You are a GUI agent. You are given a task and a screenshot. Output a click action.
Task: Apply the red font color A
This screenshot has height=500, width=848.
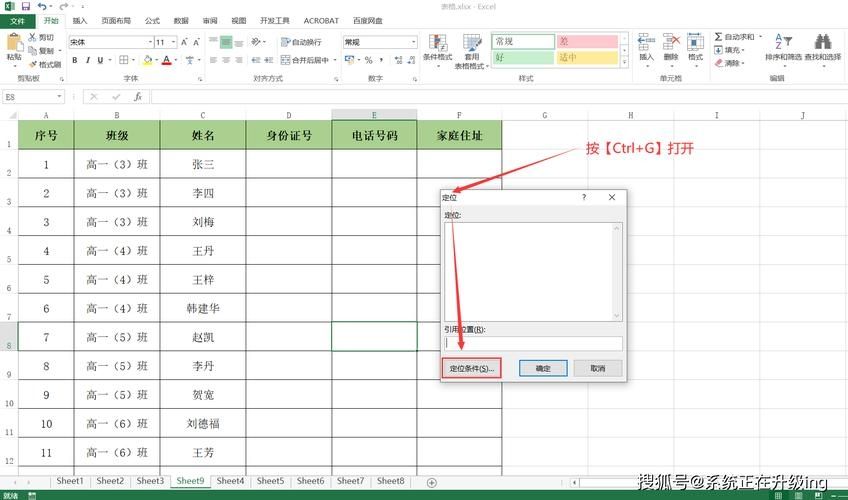[167, 60]
